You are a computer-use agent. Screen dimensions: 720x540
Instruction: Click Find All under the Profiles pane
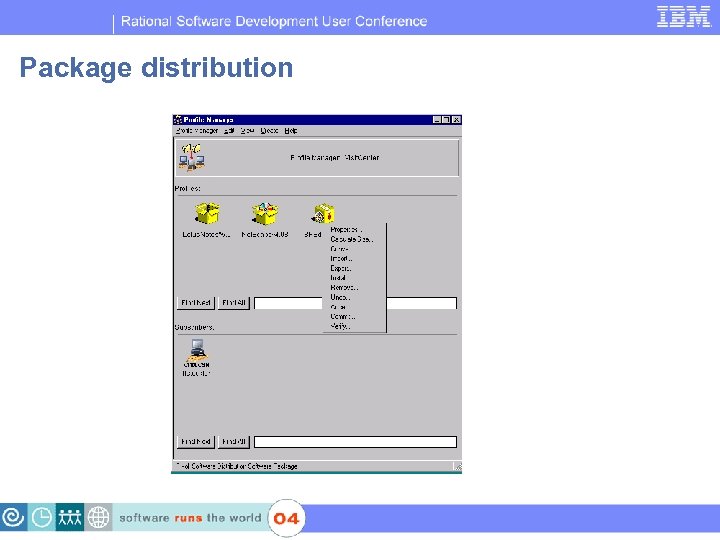(234, 303)
